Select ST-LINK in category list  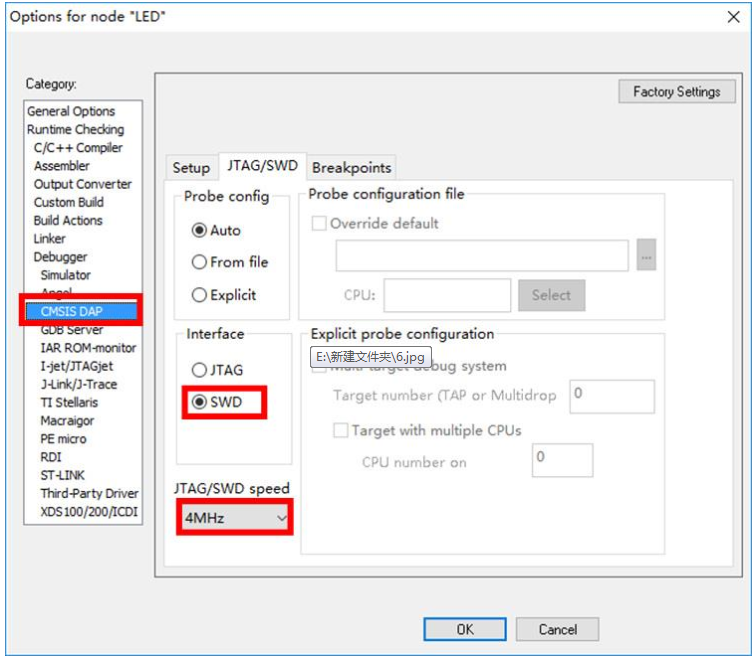[65, 475]
